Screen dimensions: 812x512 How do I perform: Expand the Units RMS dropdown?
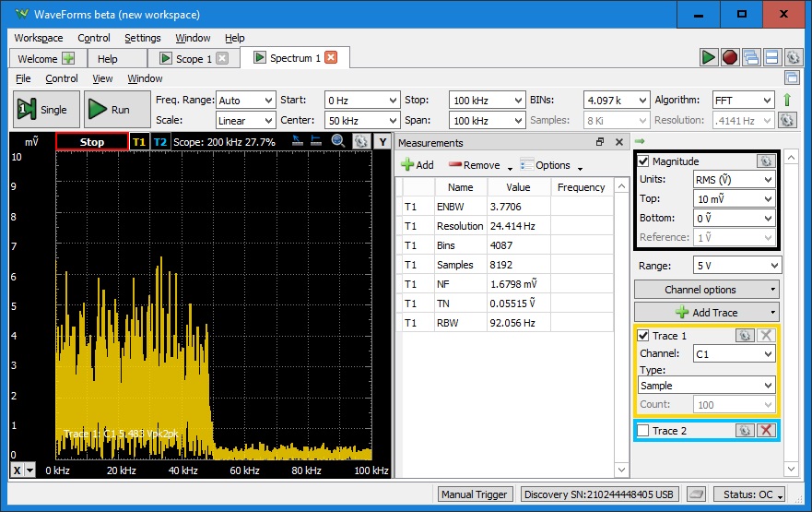(x=733, y=180)
